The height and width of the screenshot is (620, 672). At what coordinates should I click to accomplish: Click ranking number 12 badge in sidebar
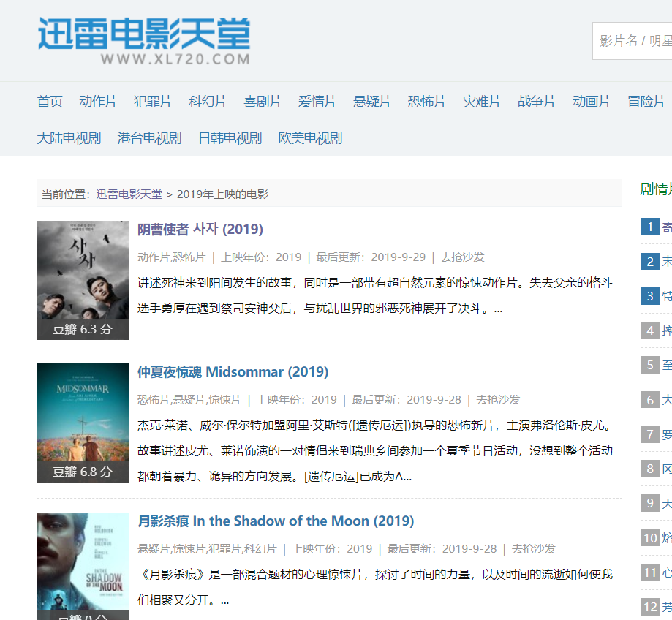[650, 607]
